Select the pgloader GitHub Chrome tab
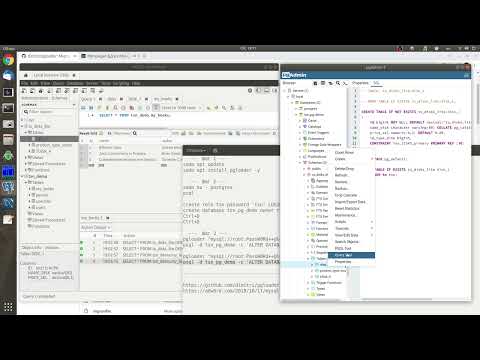The height and width of the screenshot is (360, 480). click(x=48, y=56)
